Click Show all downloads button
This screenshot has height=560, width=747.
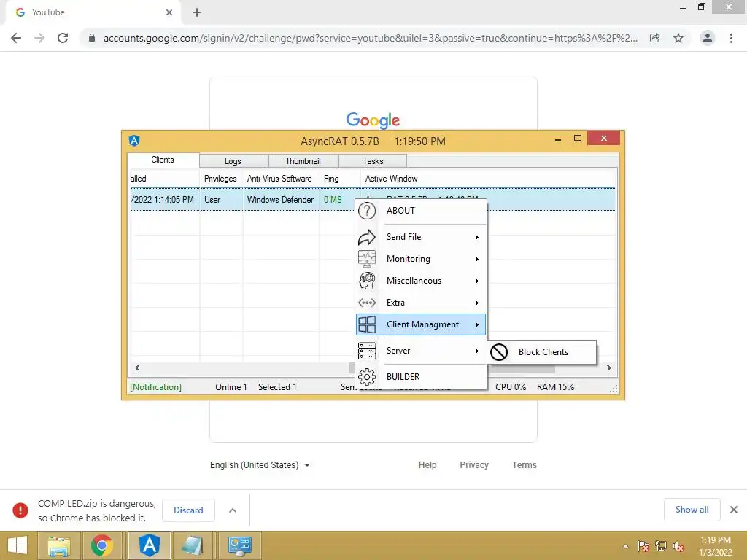point(692,510)
